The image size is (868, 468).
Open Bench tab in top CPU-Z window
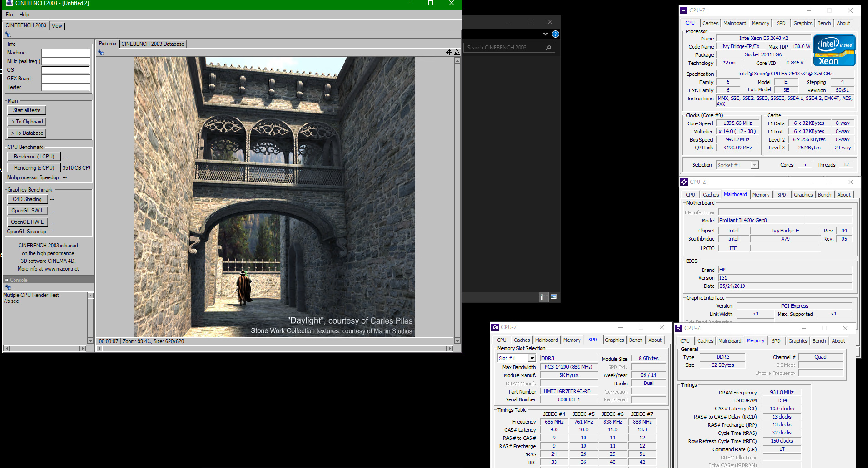[824, 23]
